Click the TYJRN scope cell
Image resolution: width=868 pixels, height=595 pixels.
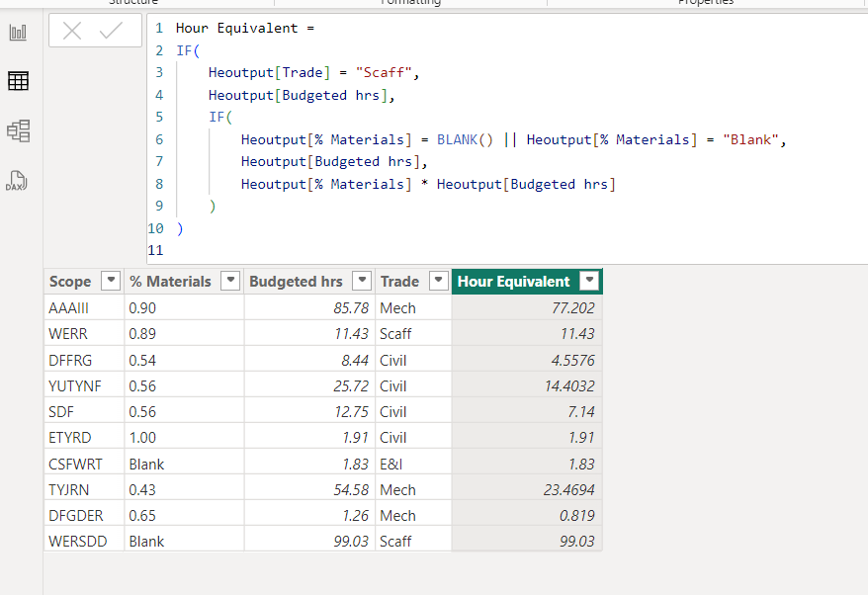(x=84, y=490)
